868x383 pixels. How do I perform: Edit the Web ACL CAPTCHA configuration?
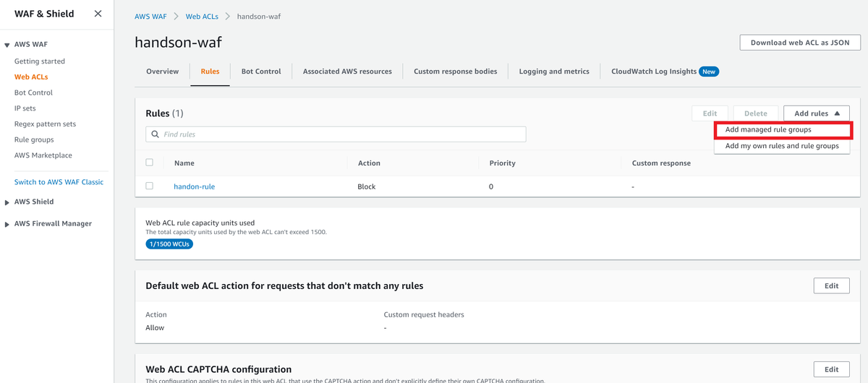pos(832,369)
